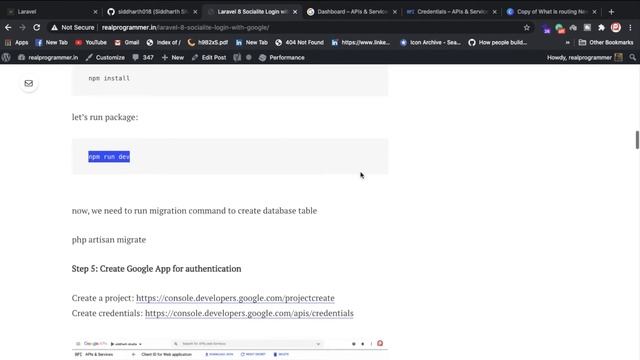
Task: Click the 'php artisan migrate' text
Action: point(109,240)
